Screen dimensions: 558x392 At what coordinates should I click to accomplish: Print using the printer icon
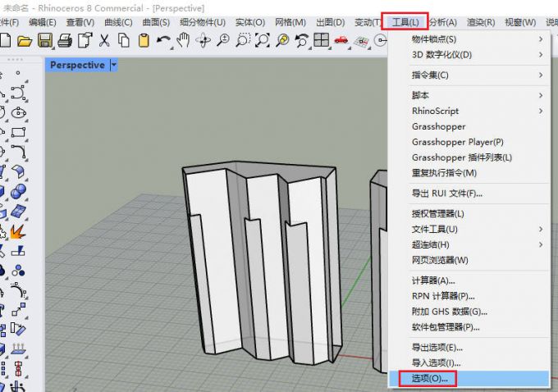click(65, 40)
